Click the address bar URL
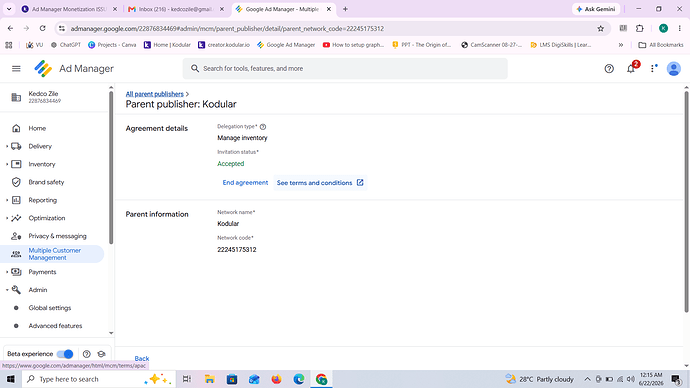Screen dimensions: 690x388 227,29
